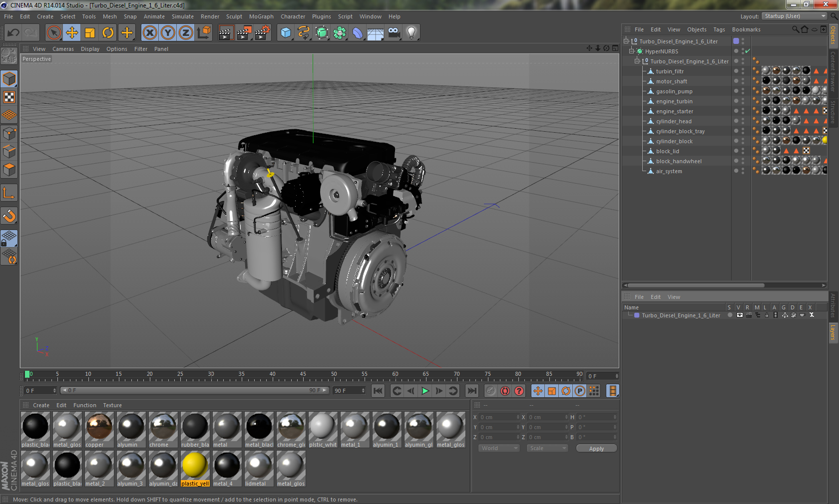
Task: Click Make Editable tool in left sidebar
Action: pos(9,56)
